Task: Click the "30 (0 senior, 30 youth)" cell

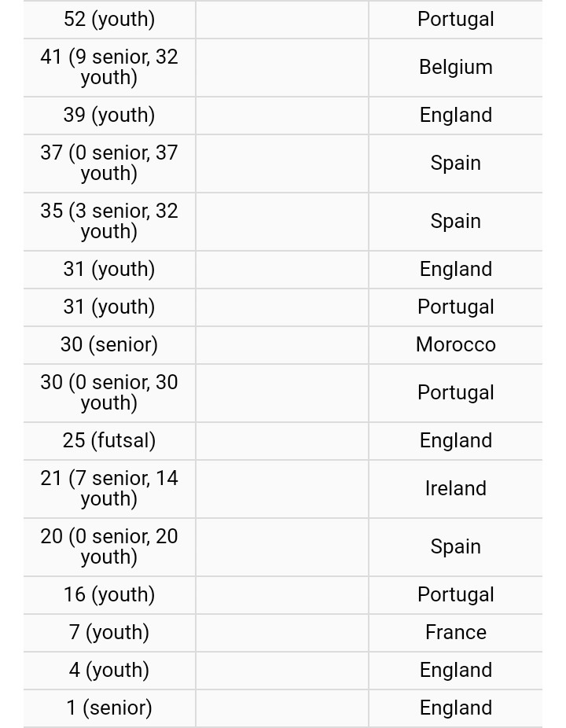Action: point(109,392)
